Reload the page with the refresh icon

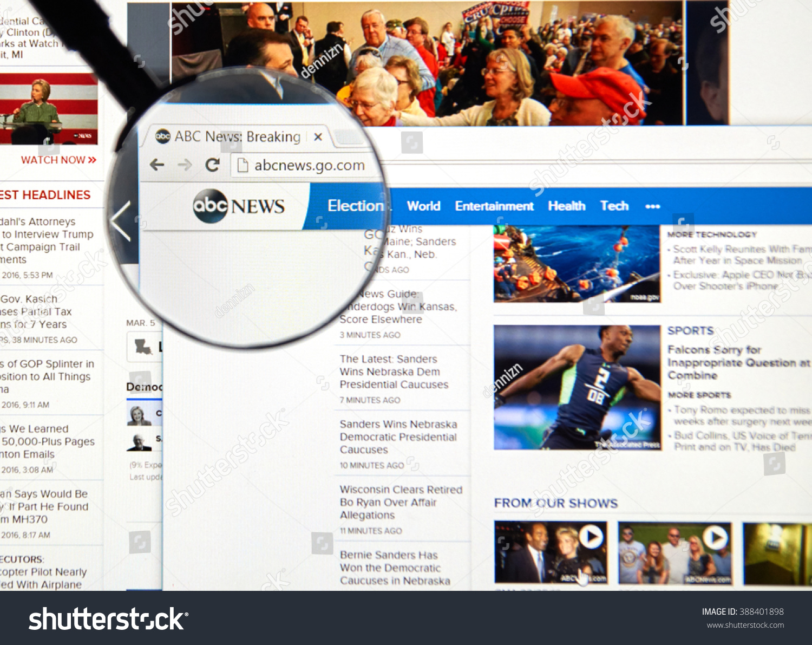(213, 165)
